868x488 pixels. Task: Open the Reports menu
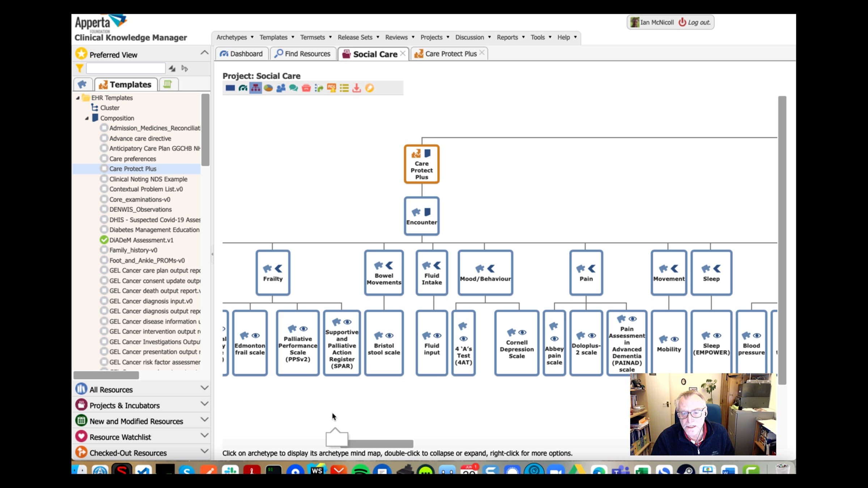click(x=510, y=37)
